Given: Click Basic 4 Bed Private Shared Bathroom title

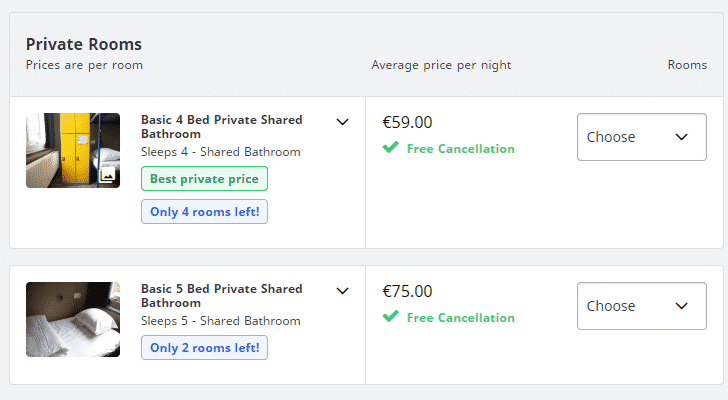Looking at the screenshot, I should [x=221, y=127].
